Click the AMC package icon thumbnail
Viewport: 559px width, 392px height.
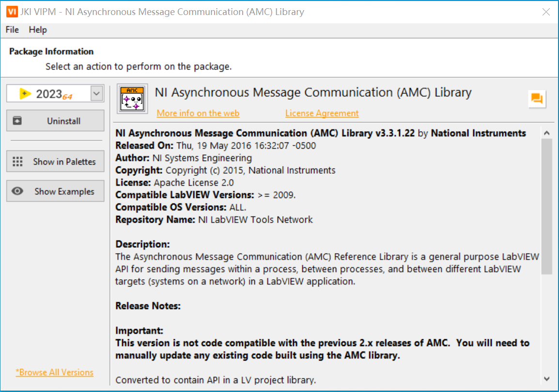pyautogui.click(x=132, y=98)
